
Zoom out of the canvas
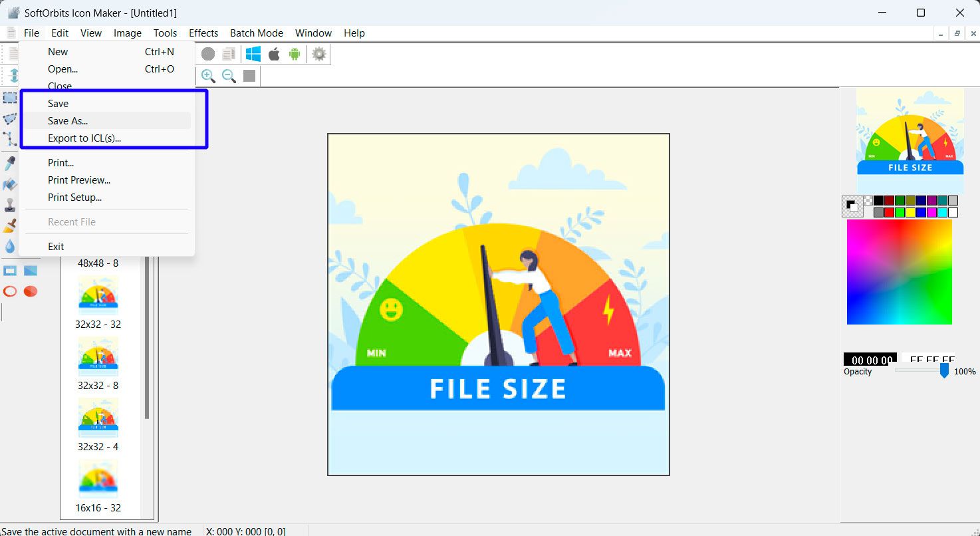228,76
